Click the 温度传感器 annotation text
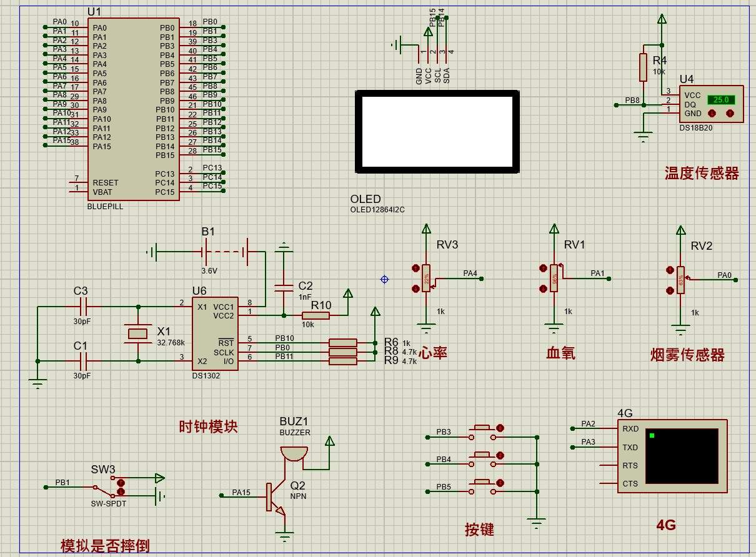756x557 pixels. (x=702, y=174)
